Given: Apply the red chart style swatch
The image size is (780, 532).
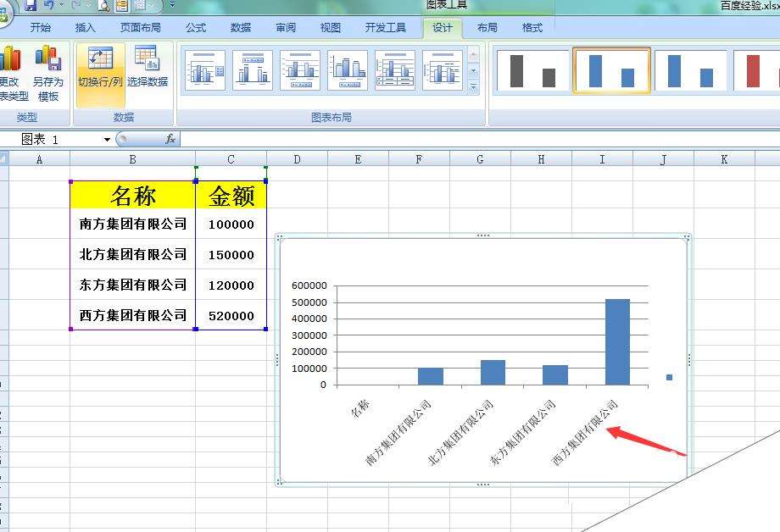Looking at the screenshot, I should tap(757, 71).
